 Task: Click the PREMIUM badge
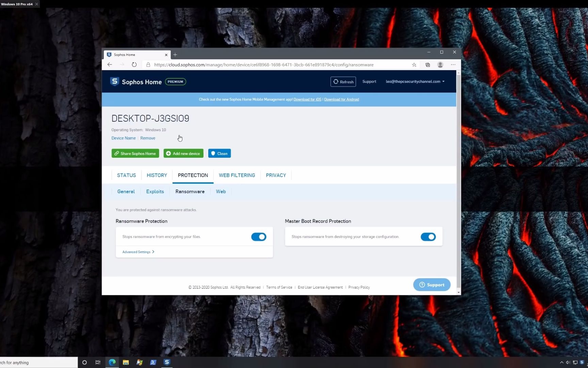click(175, 81)
